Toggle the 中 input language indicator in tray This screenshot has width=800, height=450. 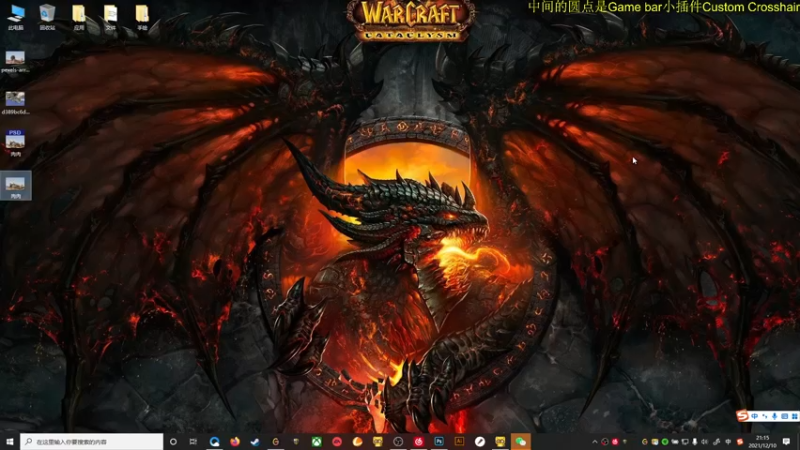point(728,442)
